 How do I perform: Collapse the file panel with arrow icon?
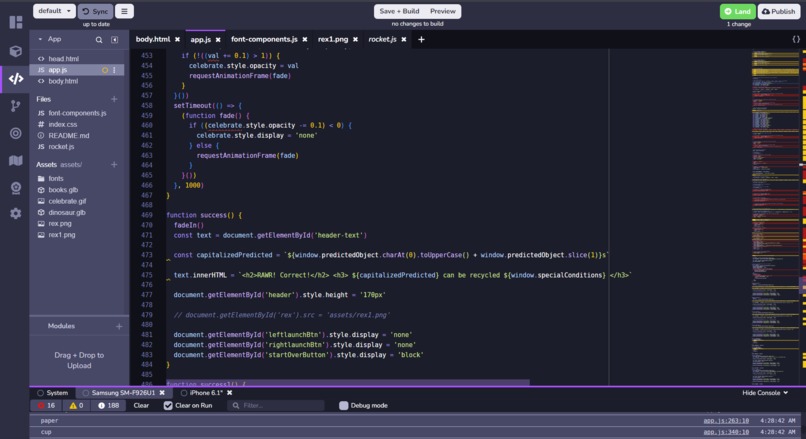114,40
